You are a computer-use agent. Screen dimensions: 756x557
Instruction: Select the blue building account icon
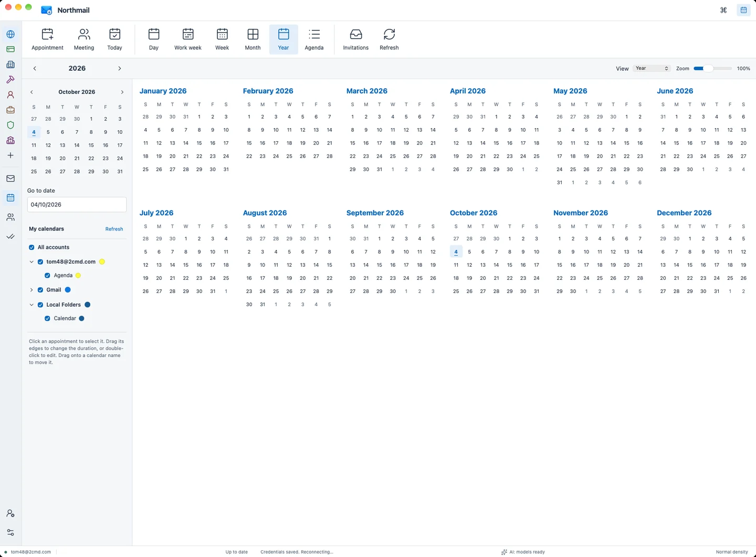point(10,65)
